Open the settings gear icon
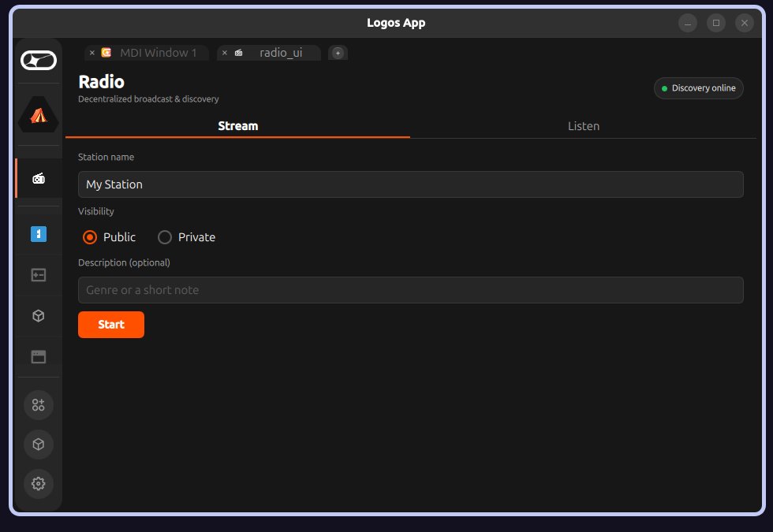 point(39,484)
